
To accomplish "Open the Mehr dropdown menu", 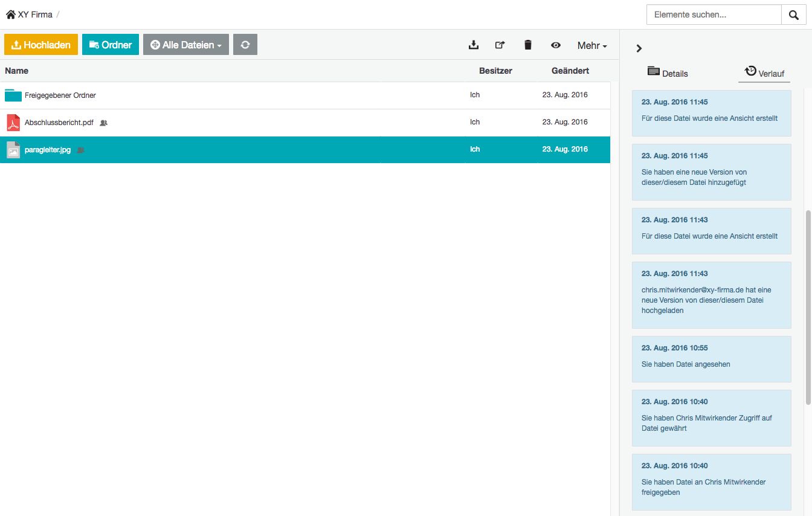I will tap(592, 45).
